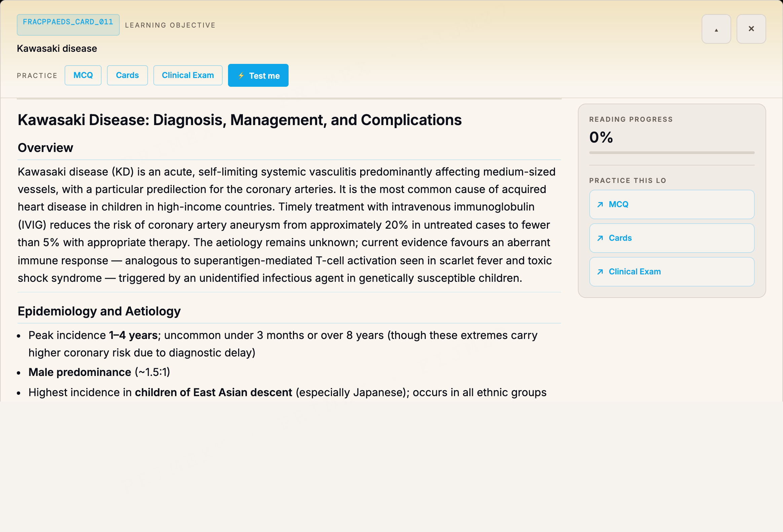Click the reading progress bar

[x=672, y=153]
